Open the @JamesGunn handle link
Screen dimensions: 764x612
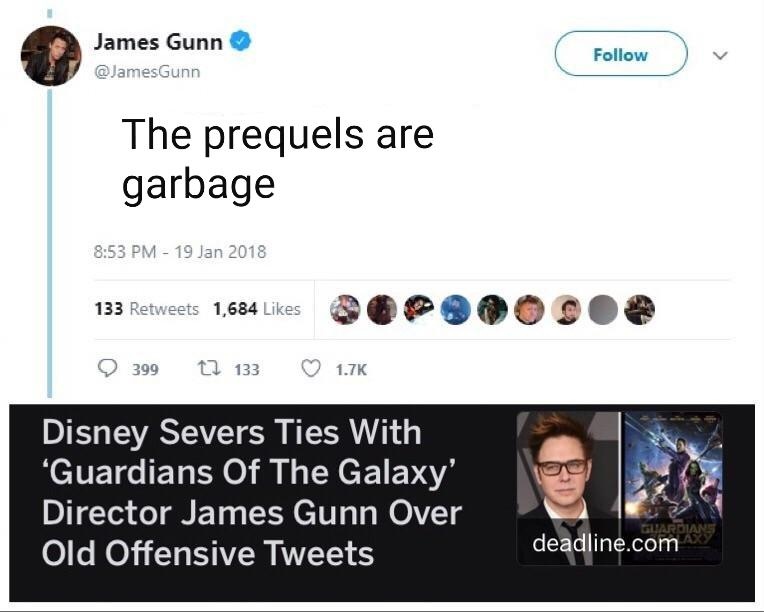pos(147,72)
